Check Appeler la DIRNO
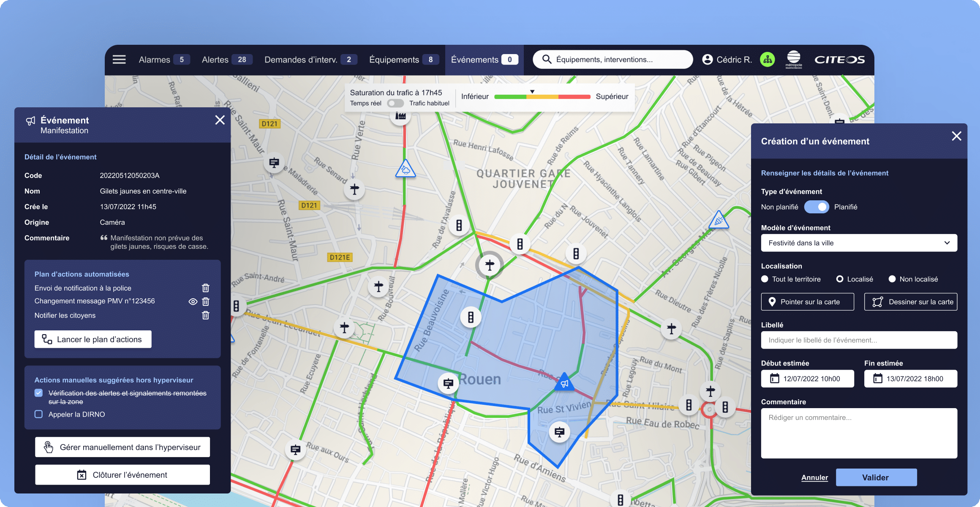980x507 pixels. [x=38, y=414]
